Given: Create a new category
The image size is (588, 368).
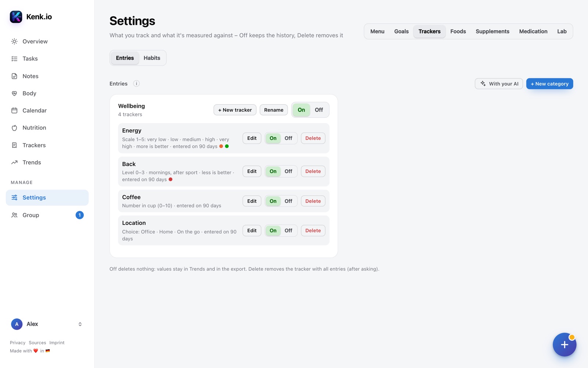Looking at the screenshot, I should (x=549, y=84).
